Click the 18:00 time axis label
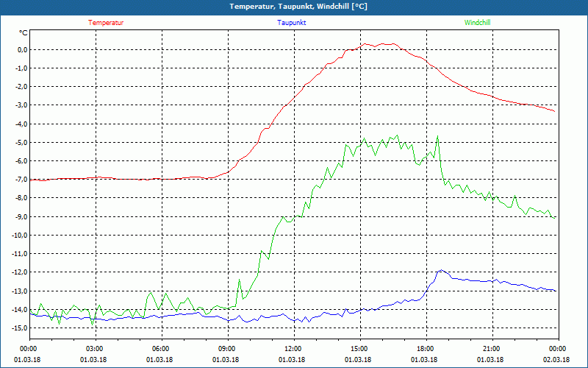 pyautogui.click(x=426, y=349)
